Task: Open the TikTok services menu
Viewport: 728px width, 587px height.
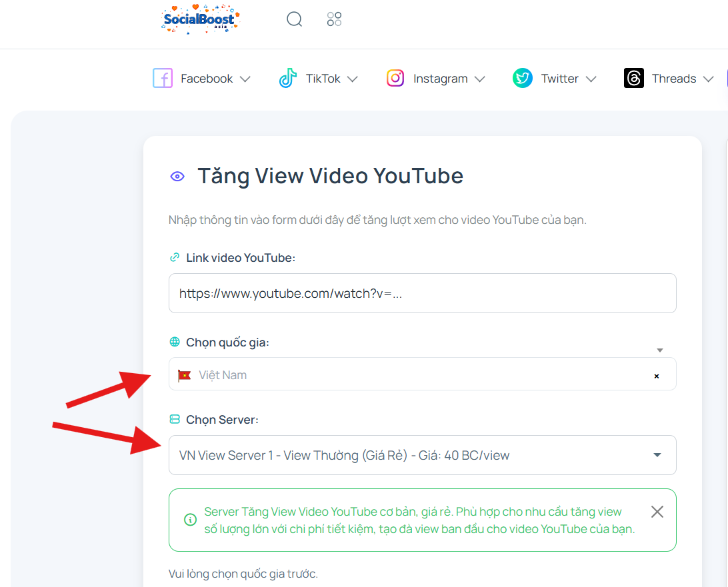Action: point(319,79)
